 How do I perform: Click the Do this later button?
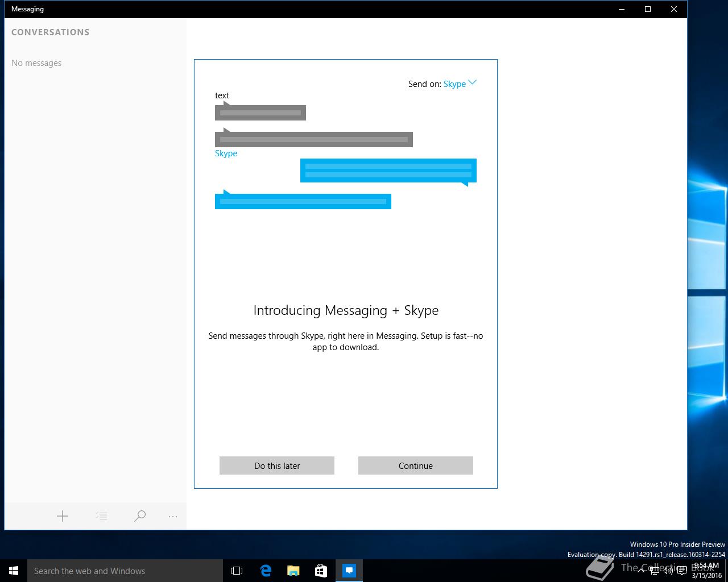277,465
